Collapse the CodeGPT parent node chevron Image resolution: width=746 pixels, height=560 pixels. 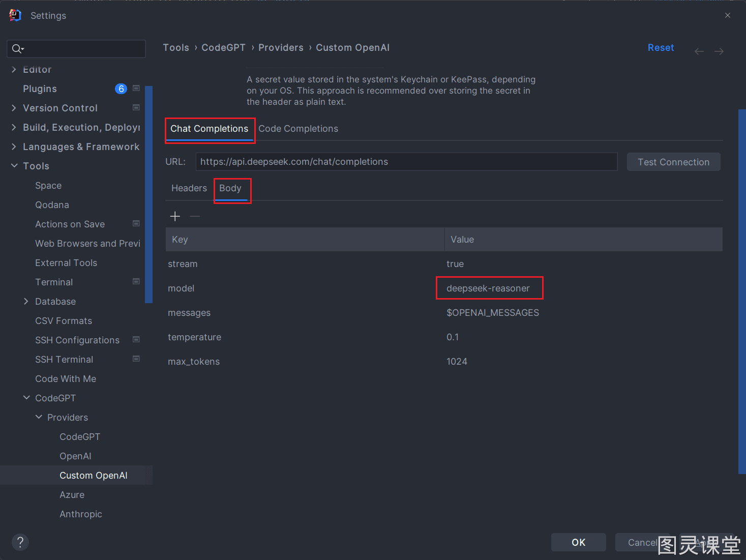26,398
